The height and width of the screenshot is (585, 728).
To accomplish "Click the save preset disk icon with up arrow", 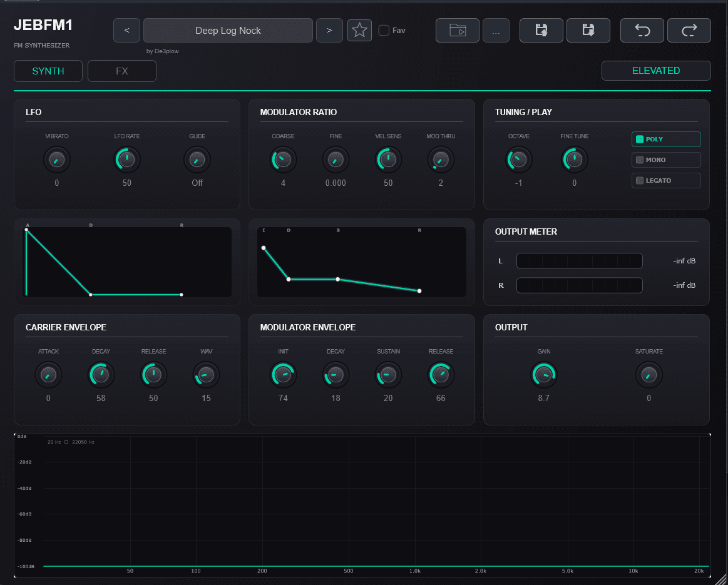I will (541, 31).
